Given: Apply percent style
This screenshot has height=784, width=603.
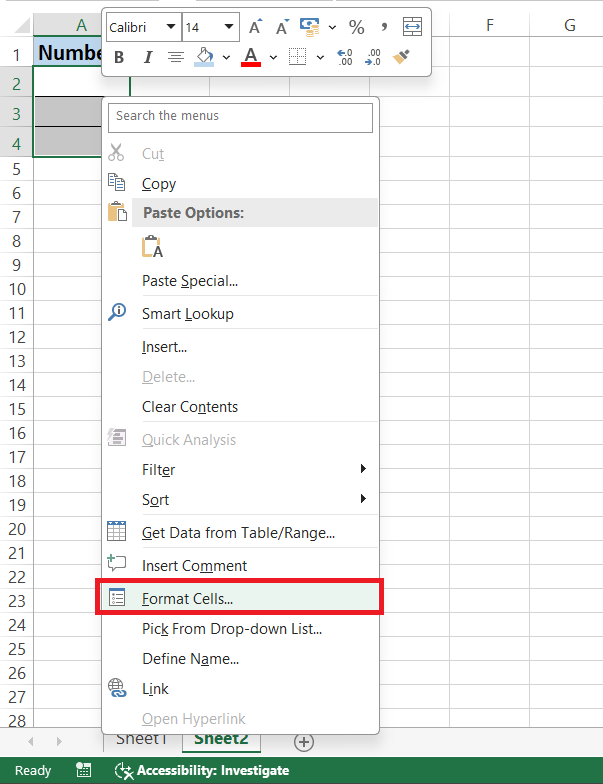Looking at the screenshot, I should tap(356, 26).
